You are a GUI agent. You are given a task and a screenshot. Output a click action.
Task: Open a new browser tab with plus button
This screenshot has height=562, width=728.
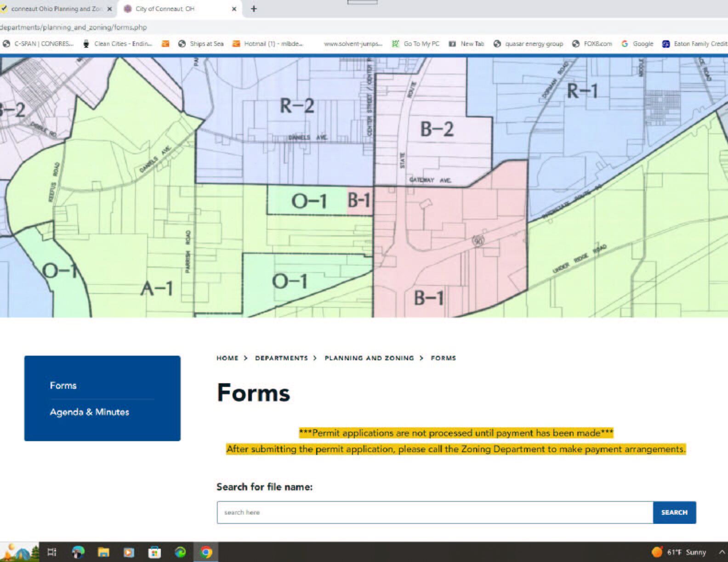(254, 9)
